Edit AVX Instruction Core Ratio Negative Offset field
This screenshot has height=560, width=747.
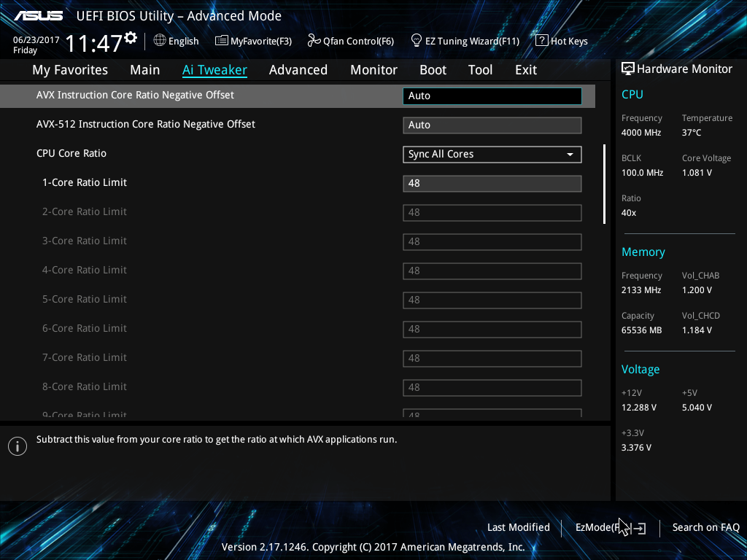point(492,96)
